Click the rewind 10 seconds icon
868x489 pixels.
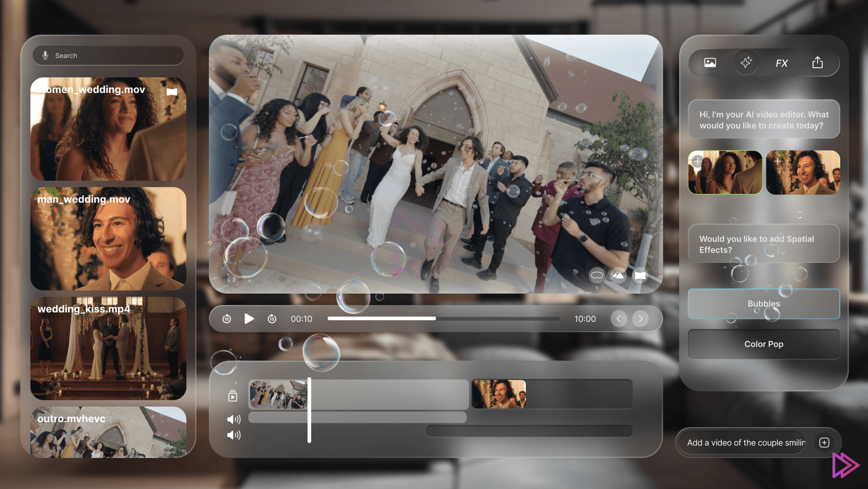pyautogui.click(x=227, y=318)
